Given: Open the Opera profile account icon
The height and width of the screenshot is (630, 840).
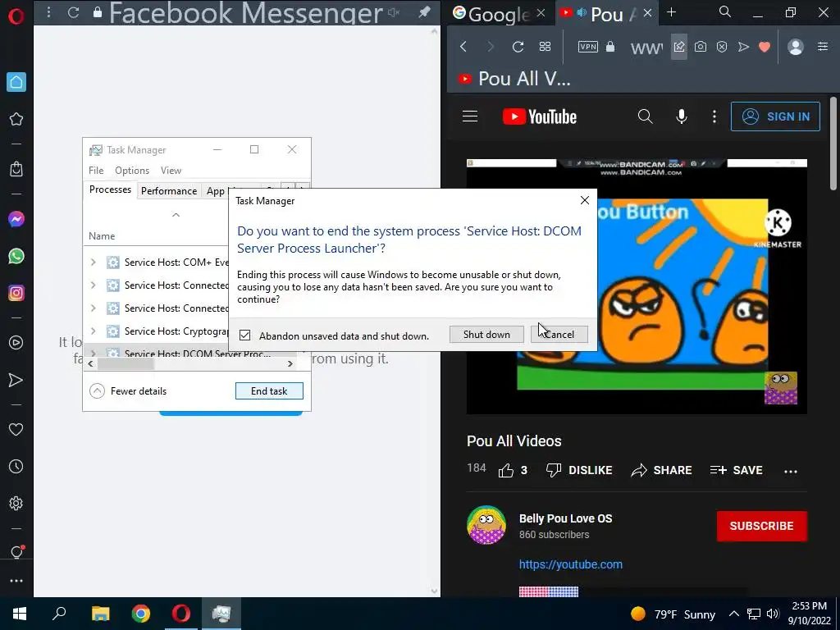Looking at the screenshot, I should 796,47.
